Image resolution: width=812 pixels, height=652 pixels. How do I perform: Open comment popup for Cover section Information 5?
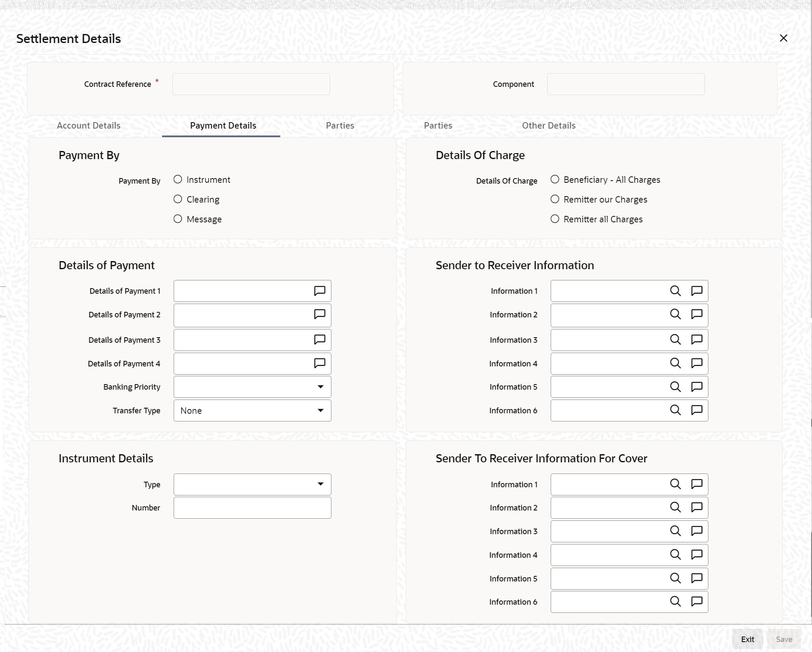[x=697, y=578]
